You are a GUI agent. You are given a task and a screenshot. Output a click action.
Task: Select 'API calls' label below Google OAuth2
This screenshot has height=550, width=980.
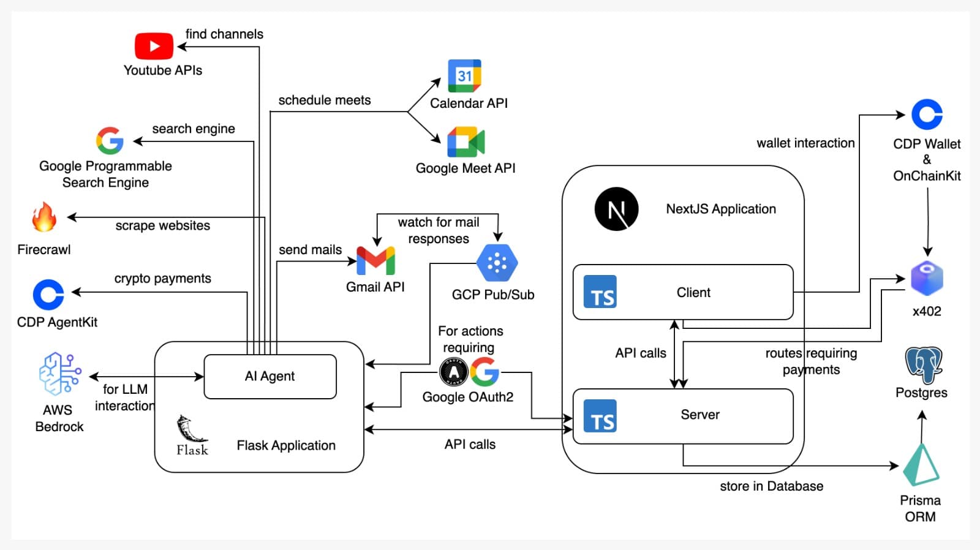pos(470,444)
